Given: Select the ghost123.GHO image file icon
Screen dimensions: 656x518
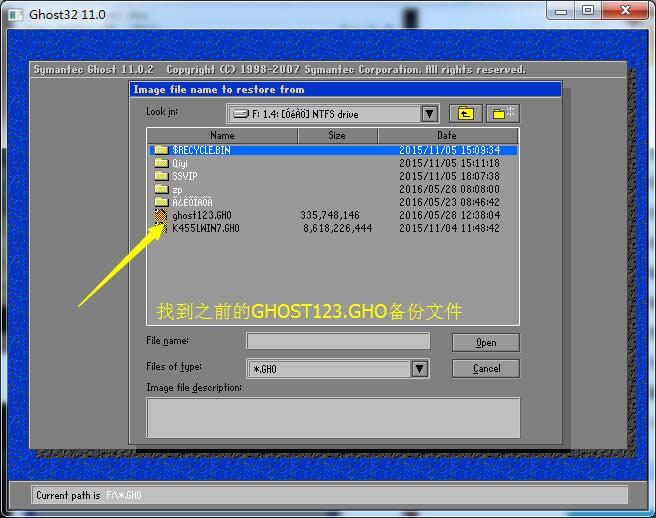Looking at the screenshot, I should [x=161, y=215].
